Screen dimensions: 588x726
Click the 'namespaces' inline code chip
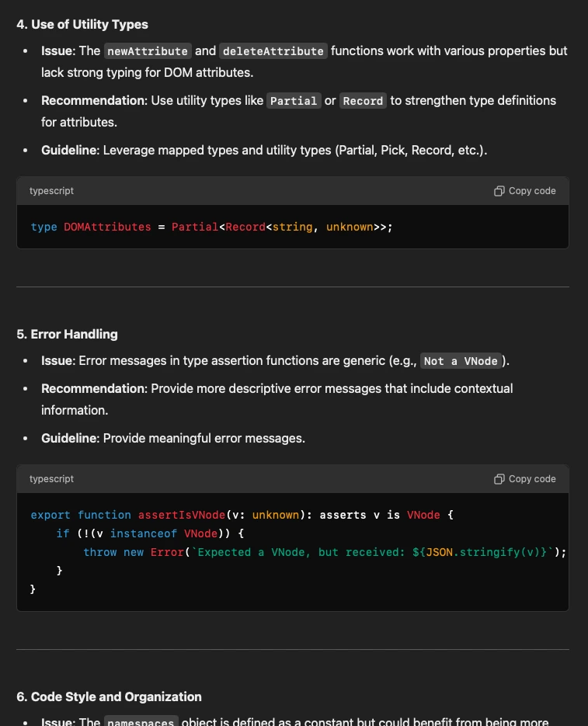[141, 721]
